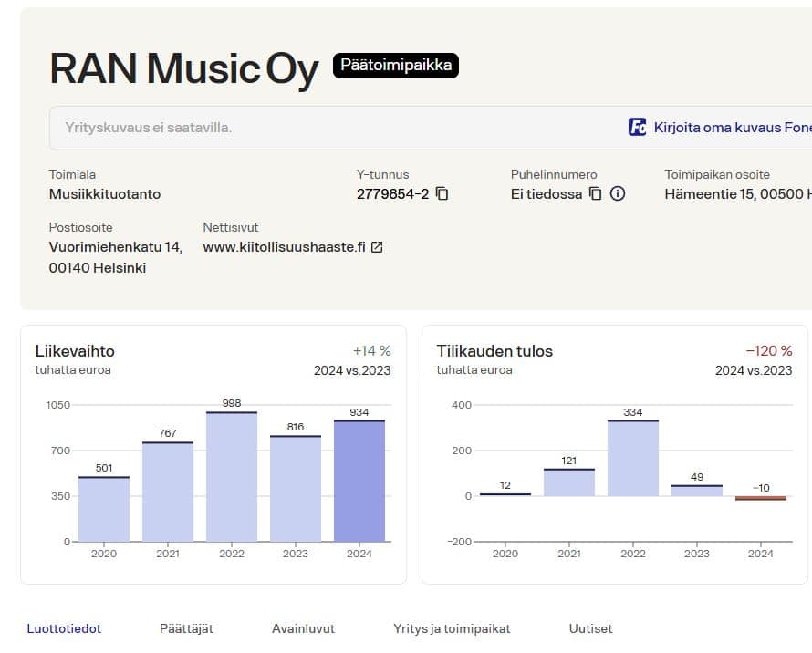Copy the Y-tunnus business ID icon
Viewport: 812px width, 653px height.
(442, 193)
